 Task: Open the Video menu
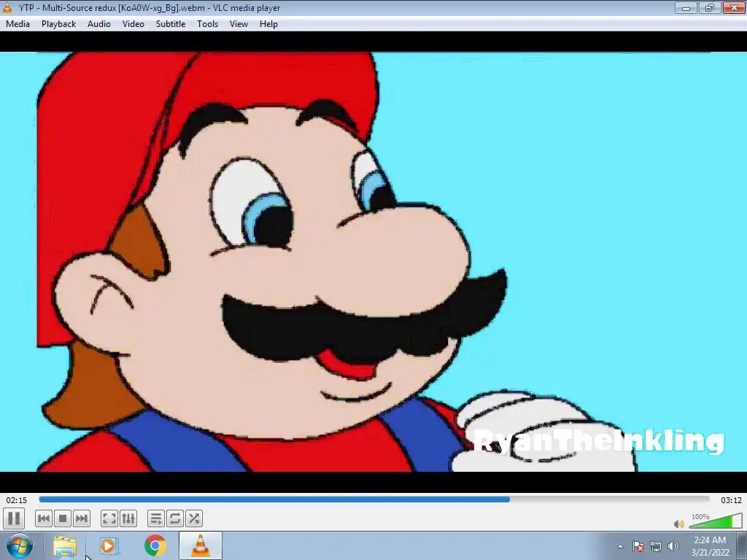tap(133, 24)
